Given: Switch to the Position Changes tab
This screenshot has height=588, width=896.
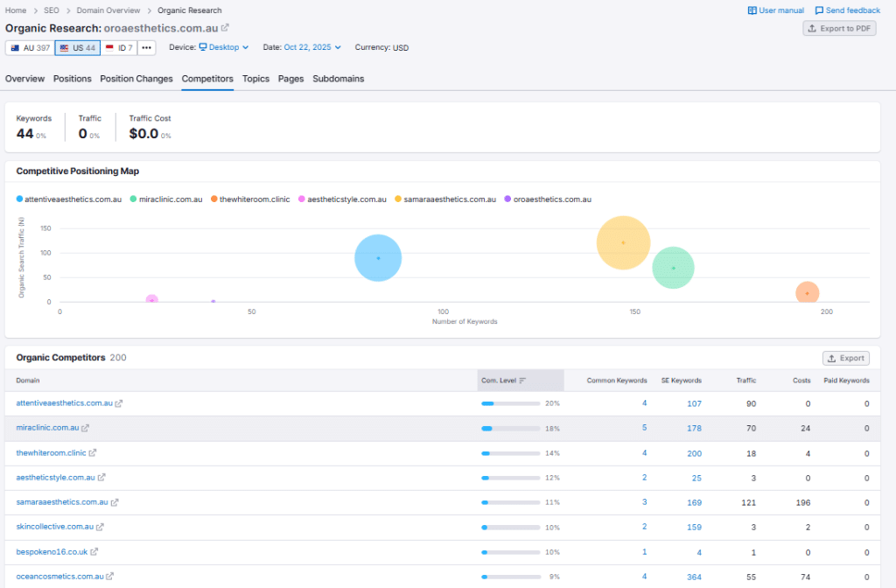Looking at the screenshot, I should (x=136, y=79).
